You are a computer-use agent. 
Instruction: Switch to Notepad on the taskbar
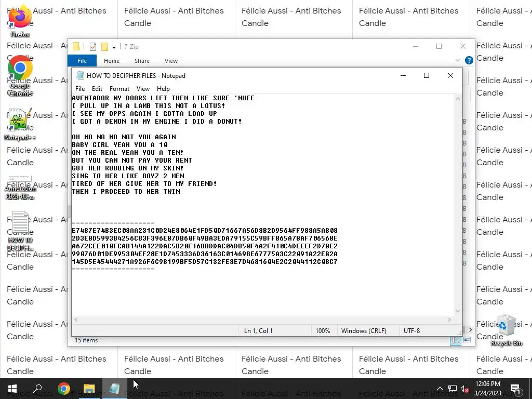(x=114, y=389)
